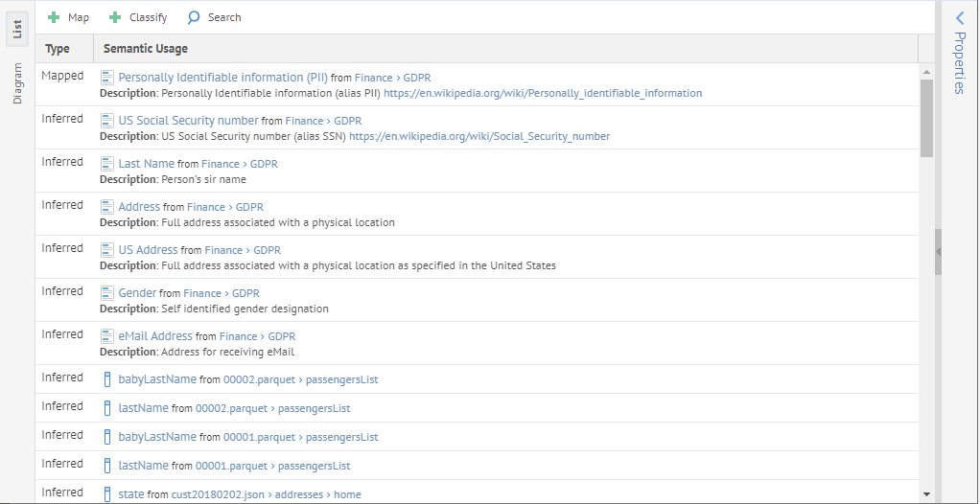Screen dimensions: 980x504
Task: Click the scrollbar up arrow
Action: click(x=926, y=72)
